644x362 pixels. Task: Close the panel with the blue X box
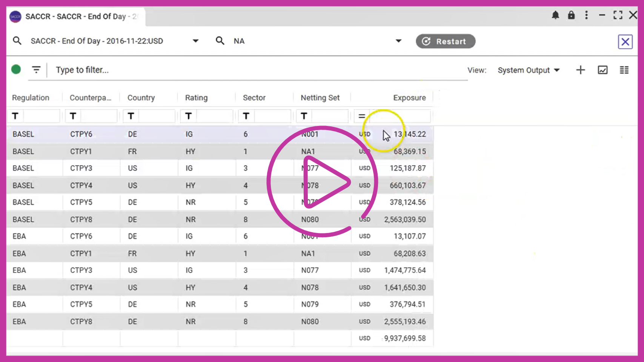click(x=625, y=41)
